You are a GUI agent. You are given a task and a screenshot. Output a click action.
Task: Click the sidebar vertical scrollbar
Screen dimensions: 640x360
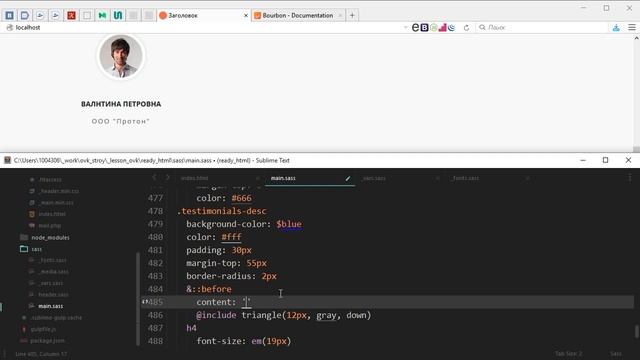pyautogui.click(x=138, y=299)
